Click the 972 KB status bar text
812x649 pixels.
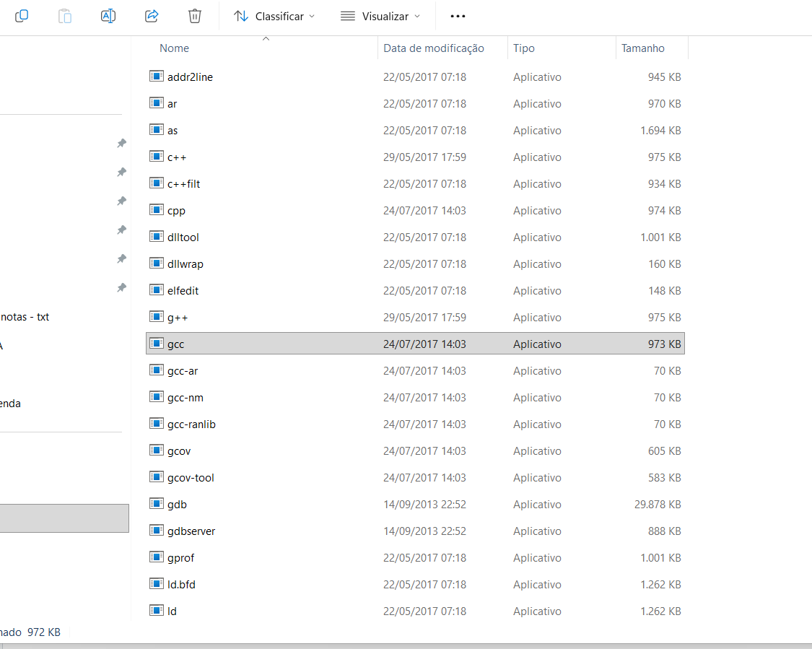44,632
